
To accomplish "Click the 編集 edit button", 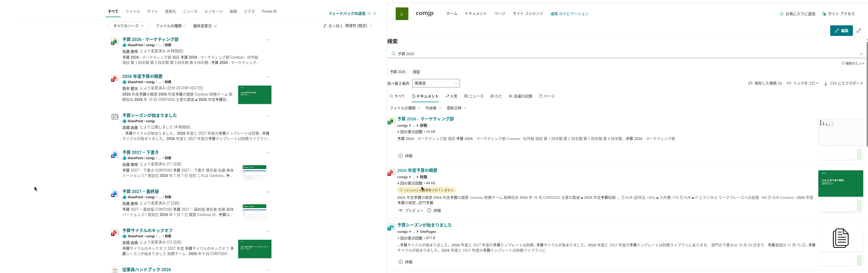I will coord(841,31).
